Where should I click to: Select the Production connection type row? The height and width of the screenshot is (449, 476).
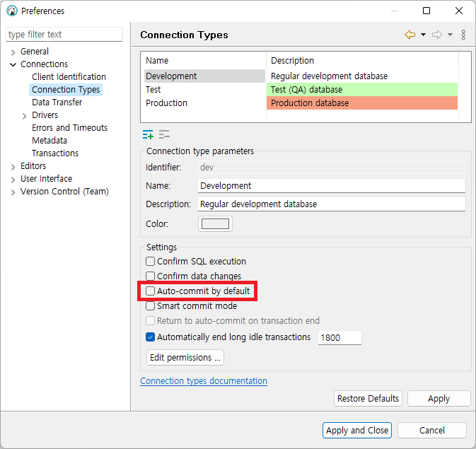[x=167, y=103]
